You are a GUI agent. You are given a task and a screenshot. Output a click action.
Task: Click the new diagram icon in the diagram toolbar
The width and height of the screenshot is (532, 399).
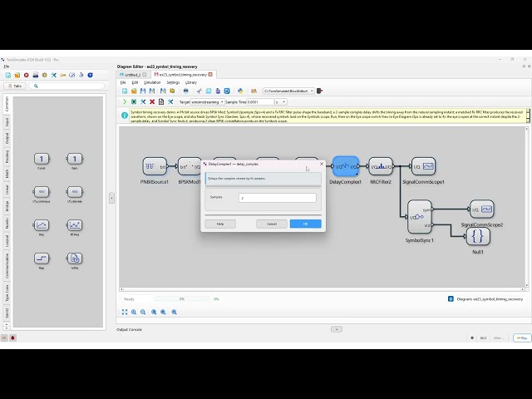click(x=125, y=91)
